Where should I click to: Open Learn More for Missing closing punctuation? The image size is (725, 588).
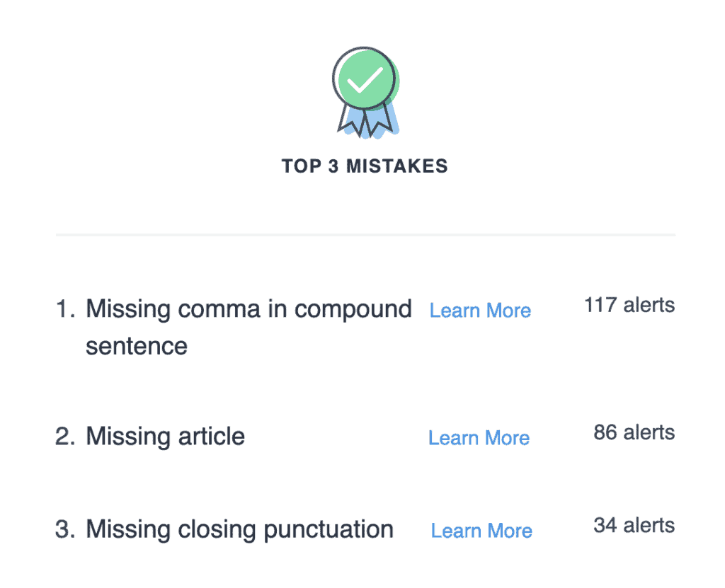pos(481,531)
